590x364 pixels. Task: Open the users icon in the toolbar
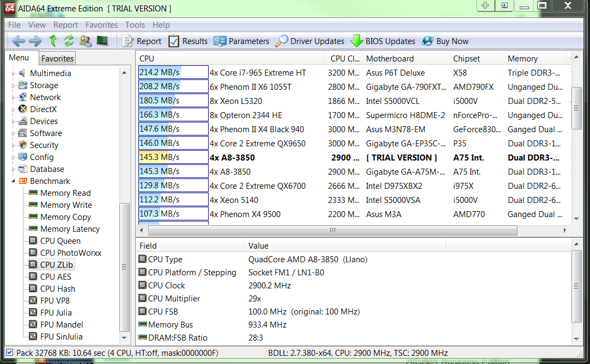pos(86,41)
